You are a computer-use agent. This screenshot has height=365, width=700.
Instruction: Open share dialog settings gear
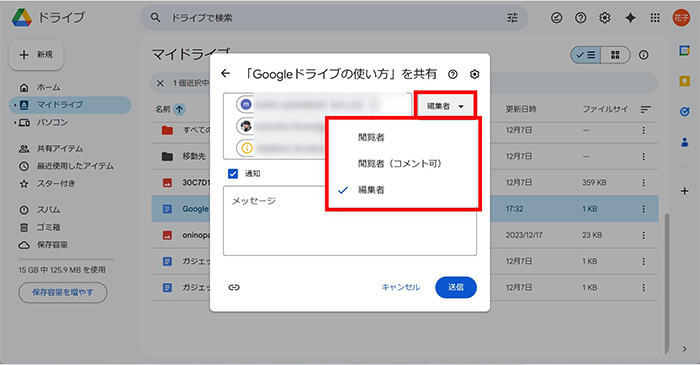(x=475, y=74)
